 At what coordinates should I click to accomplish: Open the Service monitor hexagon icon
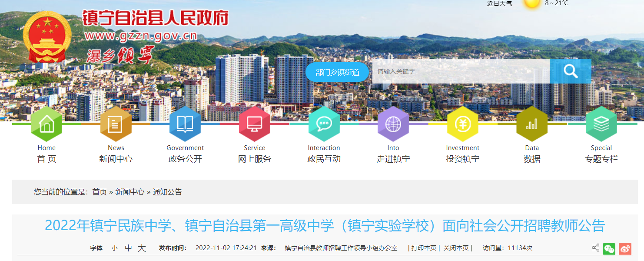tap(255, 124)
